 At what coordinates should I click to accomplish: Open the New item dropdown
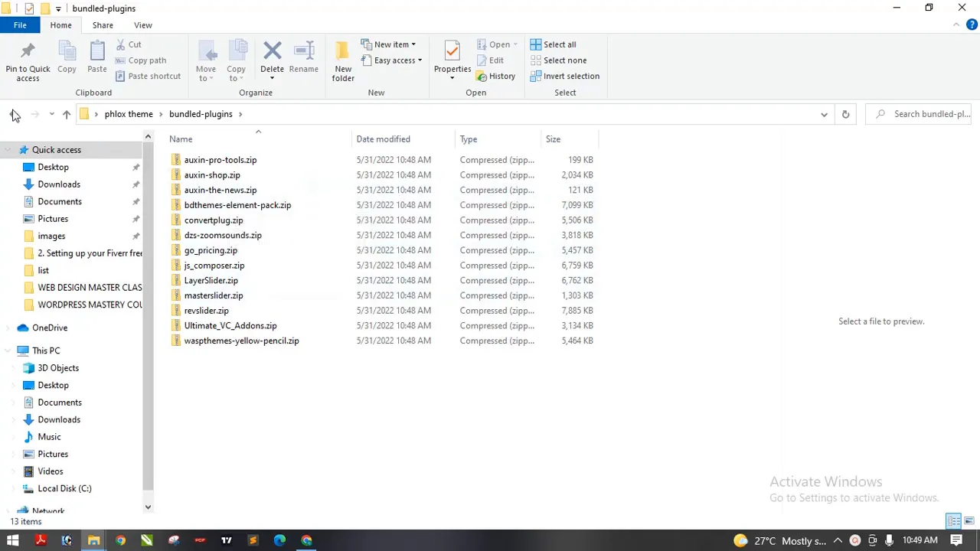coord(388,44)
